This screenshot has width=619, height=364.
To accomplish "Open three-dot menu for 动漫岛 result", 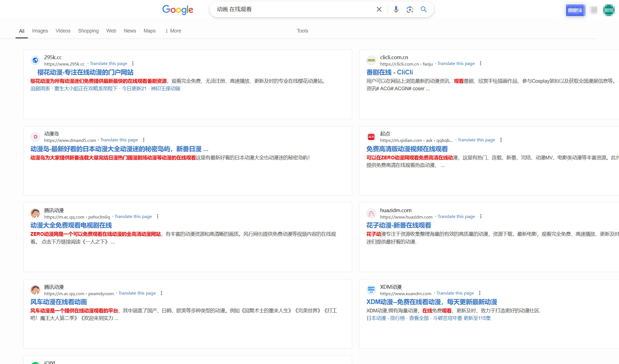I will [143, 140].
